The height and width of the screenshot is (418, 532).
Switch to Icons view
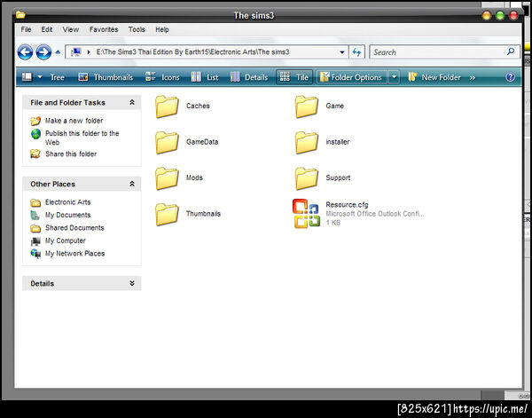point(162,77)
